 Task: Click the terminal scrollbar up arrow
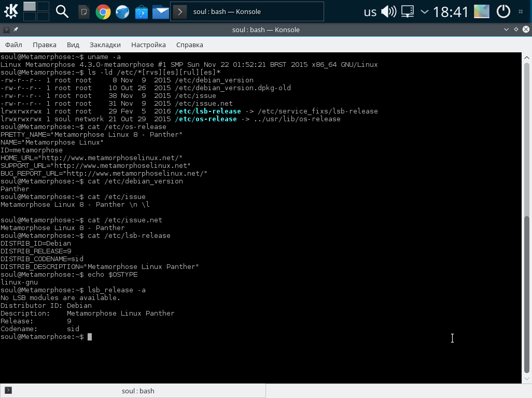pos(527,58)
